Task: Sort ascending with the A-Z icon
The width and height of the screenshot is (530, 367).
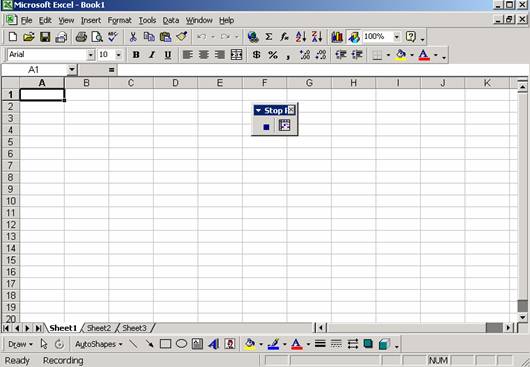Action: (x=300, y=36)
